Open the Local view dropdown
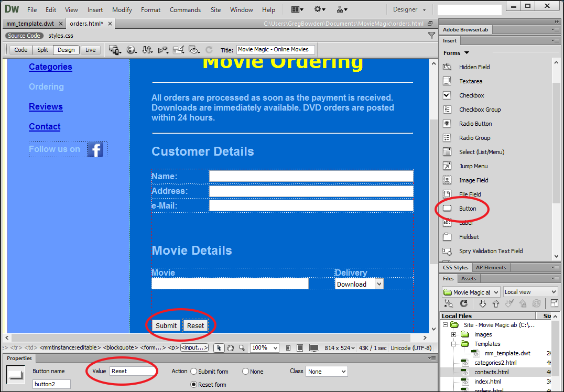Screen dimensions: 564x392 click(530, 292)
